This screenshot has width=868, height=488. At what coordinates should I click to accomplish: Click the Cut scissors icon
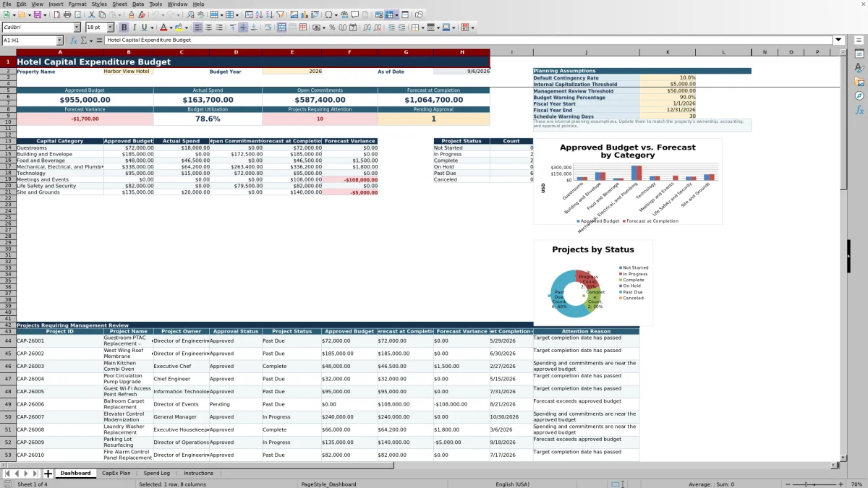[92, 14]
